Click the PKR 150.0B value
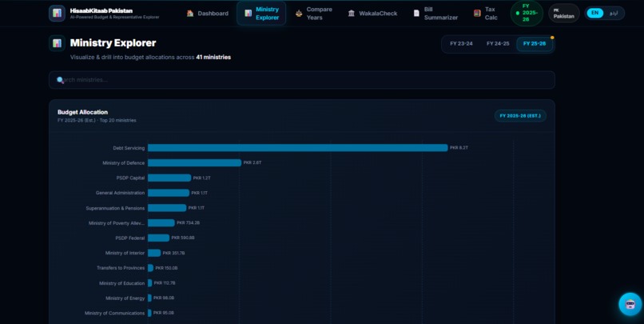 (166, 268)
